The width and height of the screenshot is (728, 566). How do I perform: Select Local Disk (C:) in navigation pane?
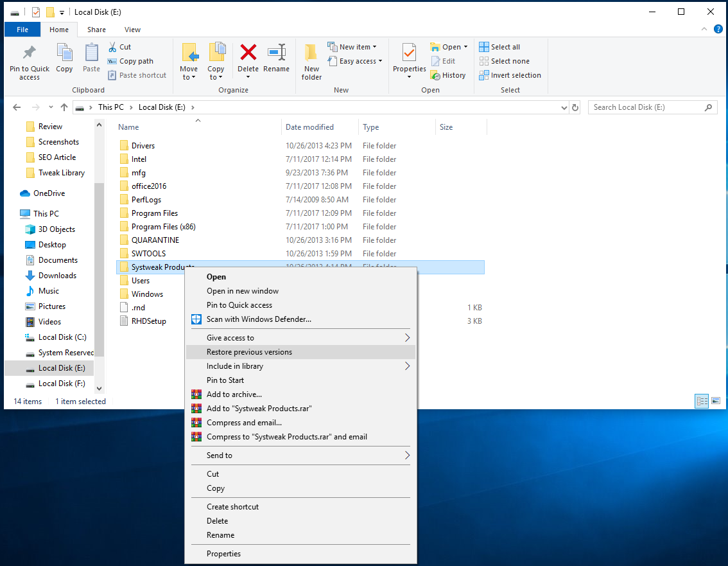pyautogui.click(x=56, y=337)
